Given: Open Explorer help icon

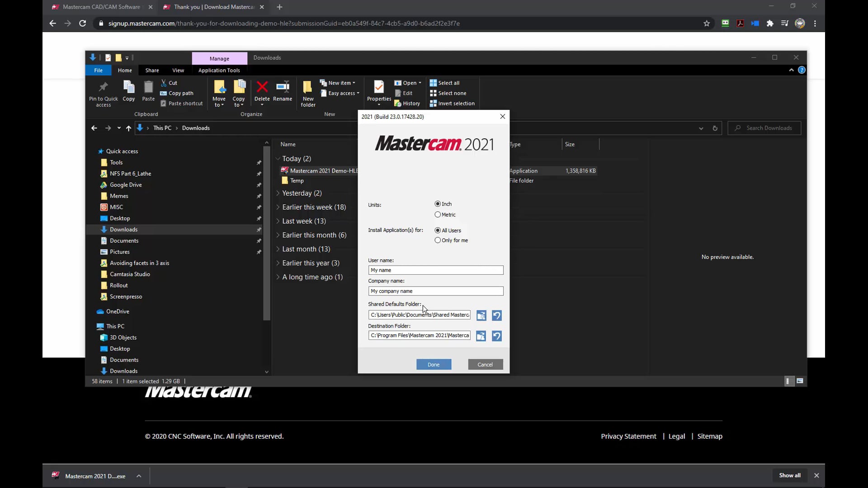Looking at the screenshot, I should 802,70.
